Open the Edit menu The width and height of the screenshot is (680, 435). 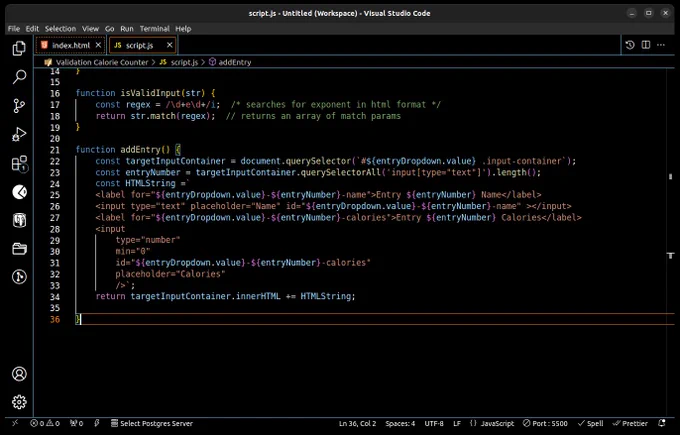point(32,29)
